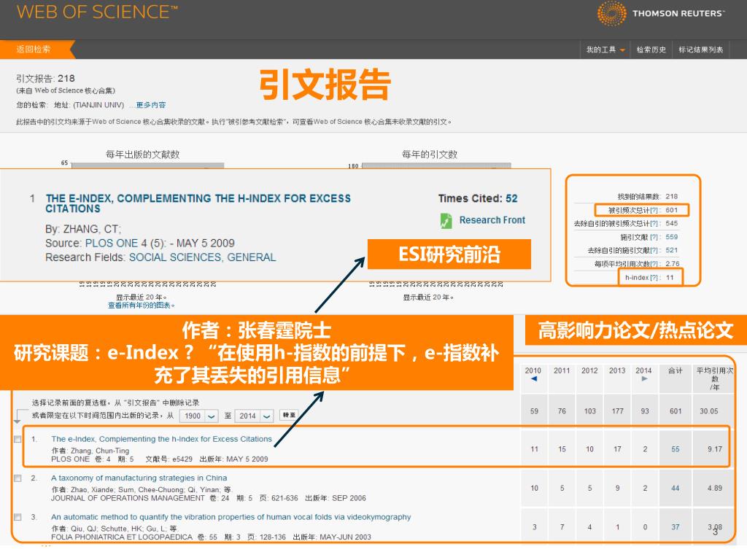Open the 2014 end year dropdown
This screenshot has width=747, height=560.
tap(255, 416)
